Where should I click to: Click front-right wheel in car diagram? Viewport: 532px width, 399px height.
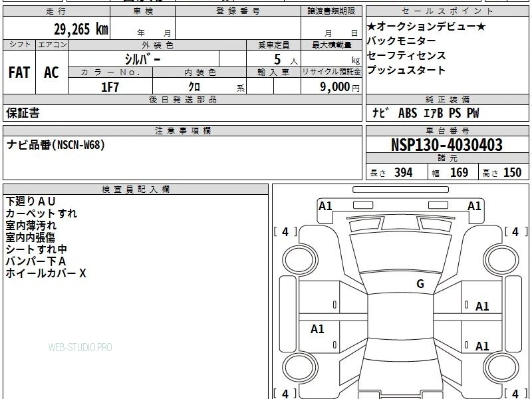[x=501, y=259]
